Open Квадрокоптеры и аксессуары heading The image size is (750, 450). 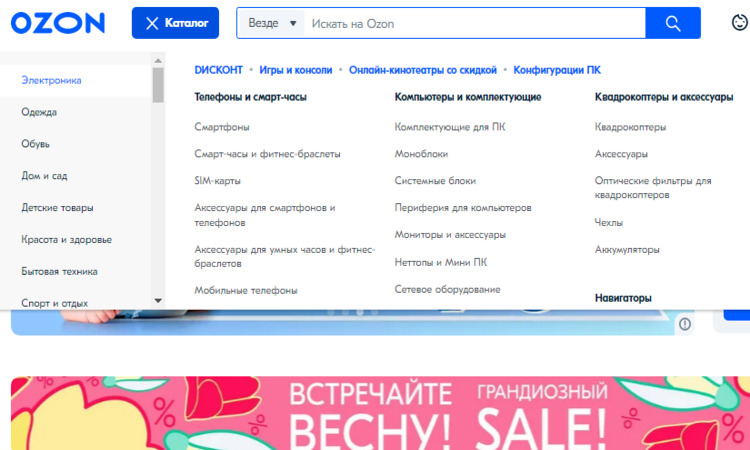(x=664, y=97)
